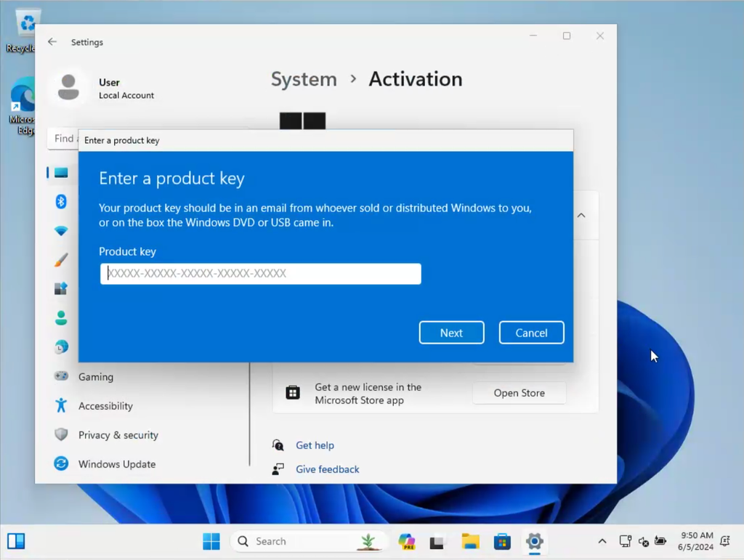Click the Bluetooth & devices sidebar icon
Image resolution: width=744 pixels, height=560 pixels.
coord(62,201)
